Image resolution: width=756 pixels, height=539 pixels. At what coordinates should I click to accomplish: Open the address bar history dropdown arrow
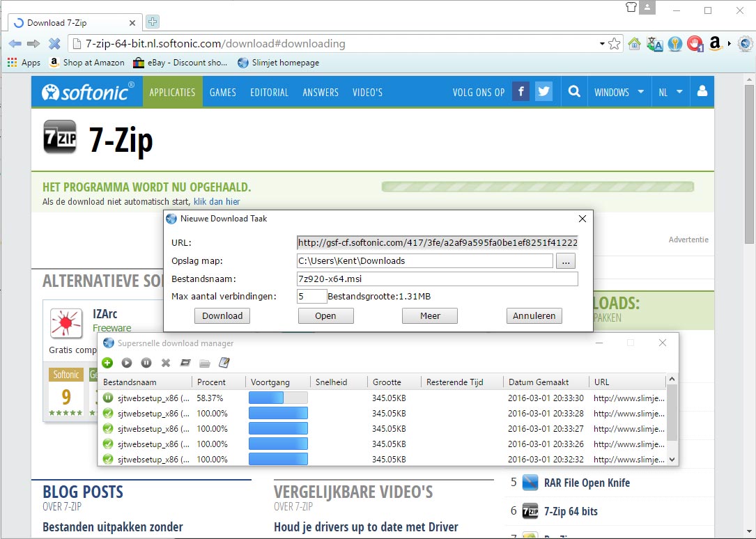[x=602, y=44]
